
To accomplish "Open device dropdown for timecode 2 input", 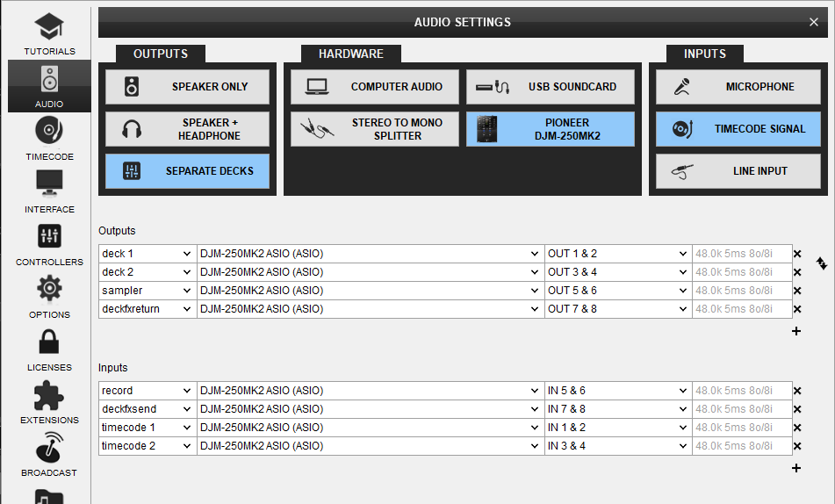I will 371,446.
